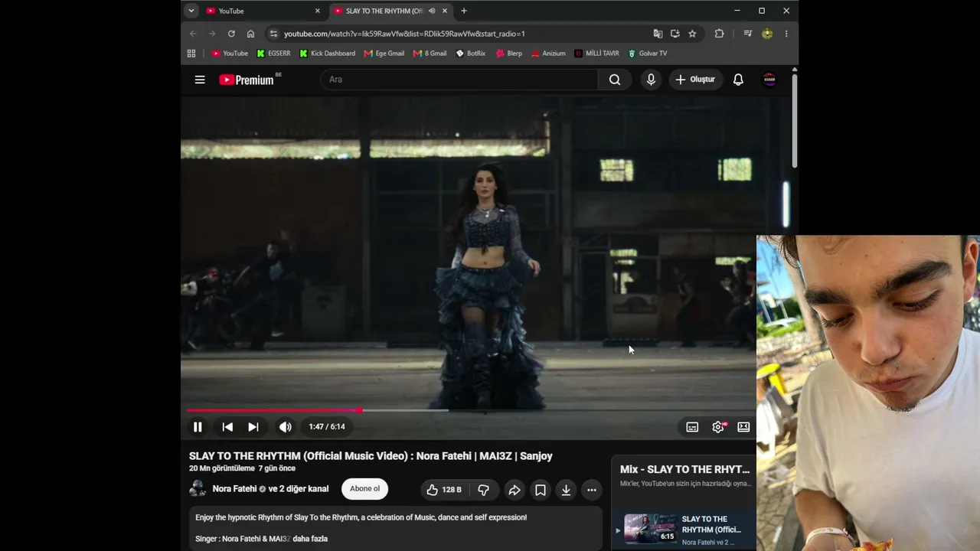Mute the tab via its speaker icon
Viewport: 980px width, 551px height.
(432, 11)
